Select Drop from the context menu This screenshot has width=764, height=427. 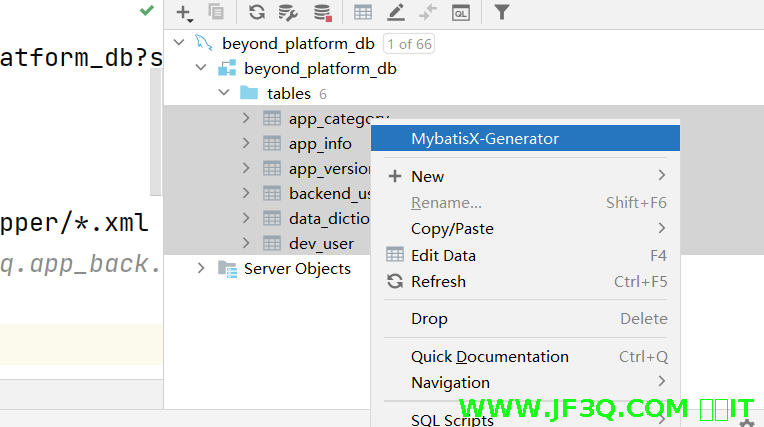pyautogui.click(x=429, y=318)
